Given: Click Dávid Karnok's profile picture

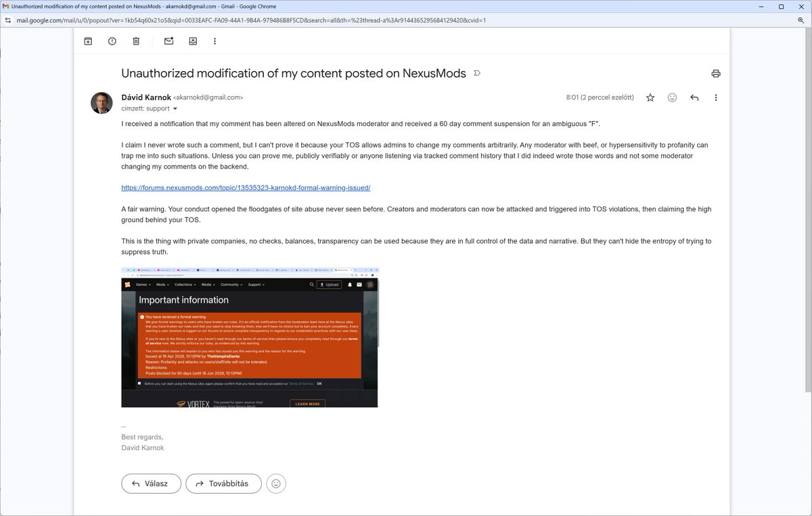Looking at the screenshot, I should pyautogui.click(x=101, y=103).
